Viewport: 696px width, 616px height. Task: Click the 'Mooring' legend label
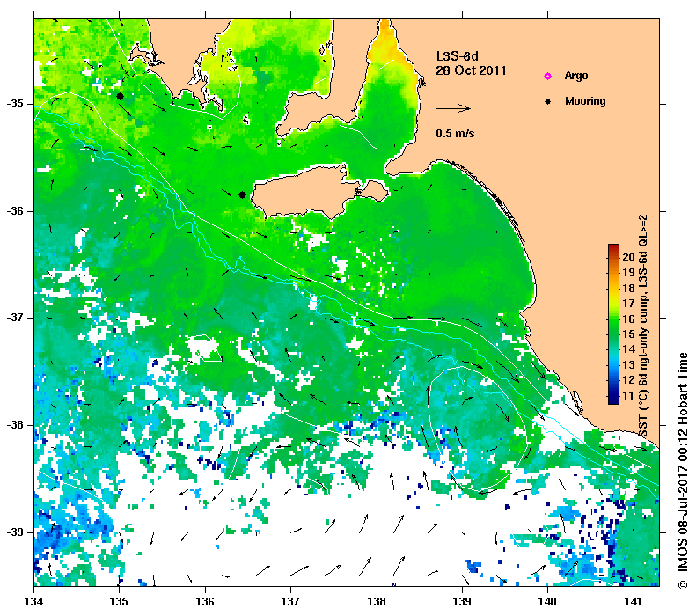tap(585, 101)
